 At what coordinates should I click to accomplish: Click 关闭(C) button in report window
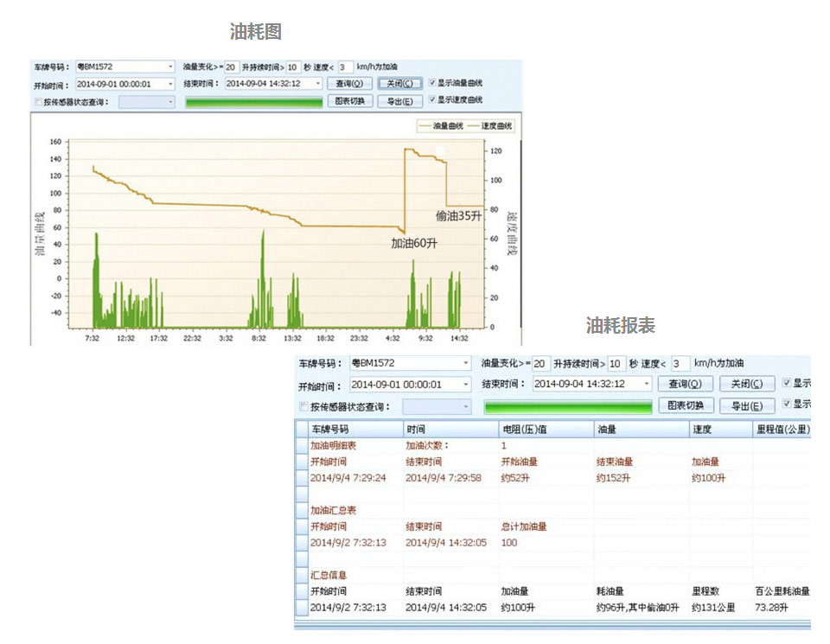(747, 384)
